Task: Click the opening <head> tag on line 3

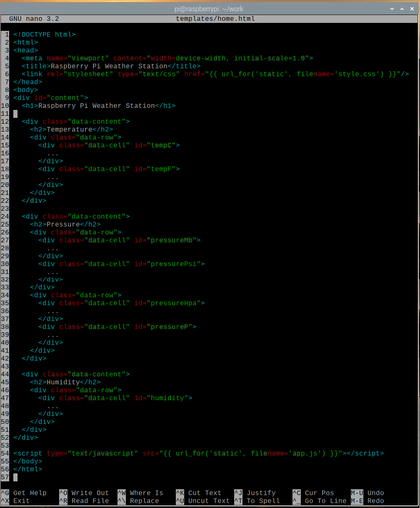Action: (x=26, y=50)
